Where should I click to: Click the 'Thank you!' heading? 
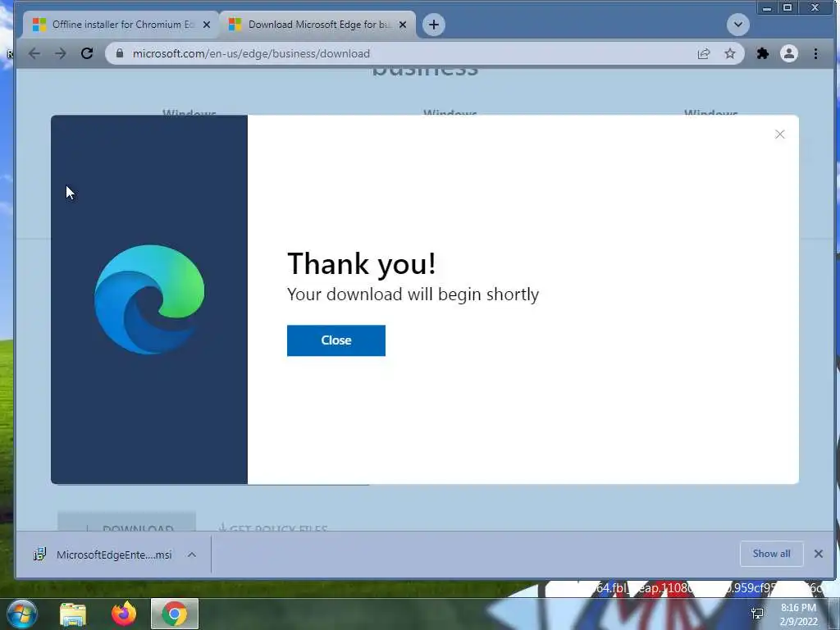point(362,263)
